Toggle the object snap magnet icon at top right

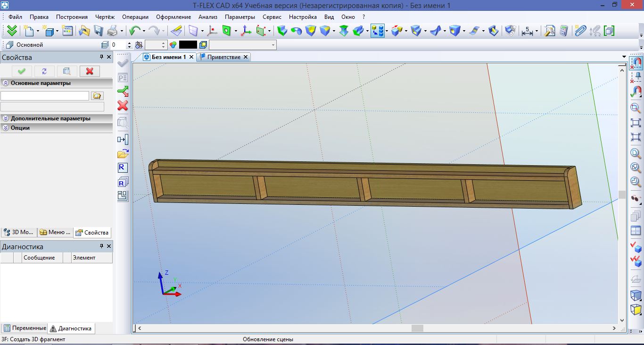point(636,63)
